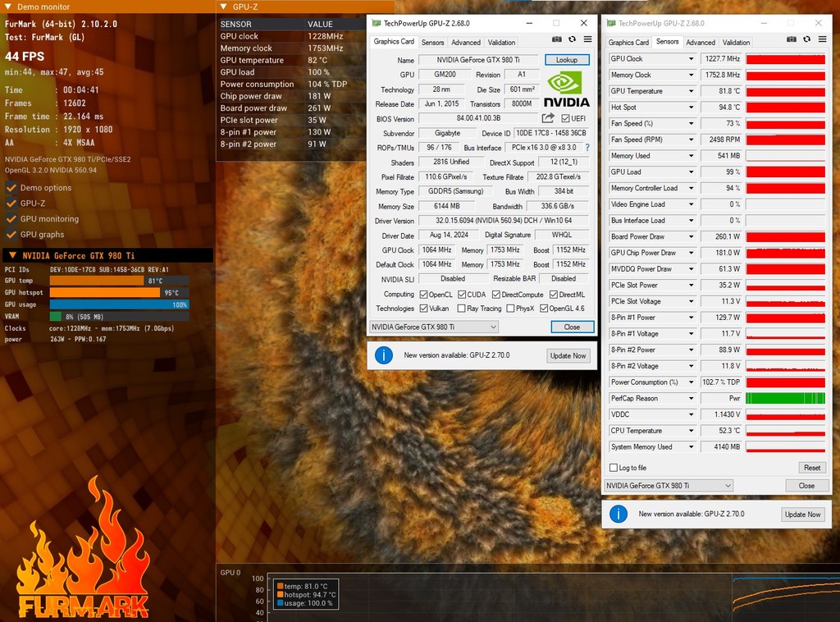The width and height of the screenshot is (840, 622).
Task: Open Fan Speed (RPM) sensor dropdown
Action: [691, 139]
